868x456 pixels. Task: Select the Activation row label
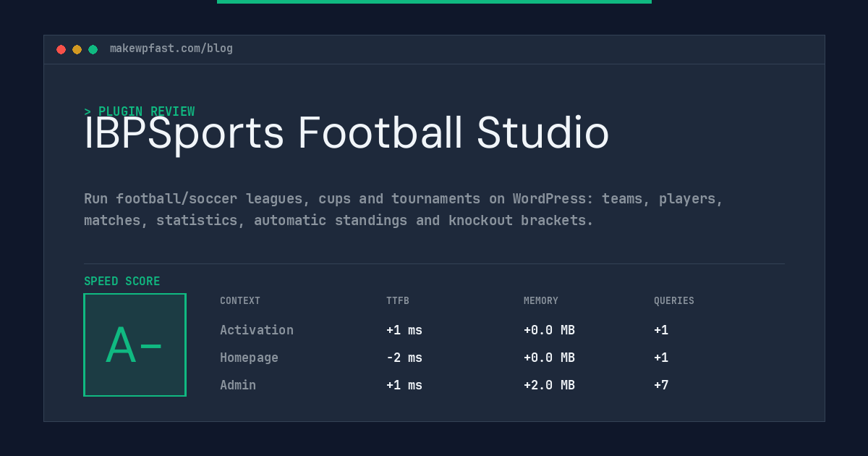257,330
